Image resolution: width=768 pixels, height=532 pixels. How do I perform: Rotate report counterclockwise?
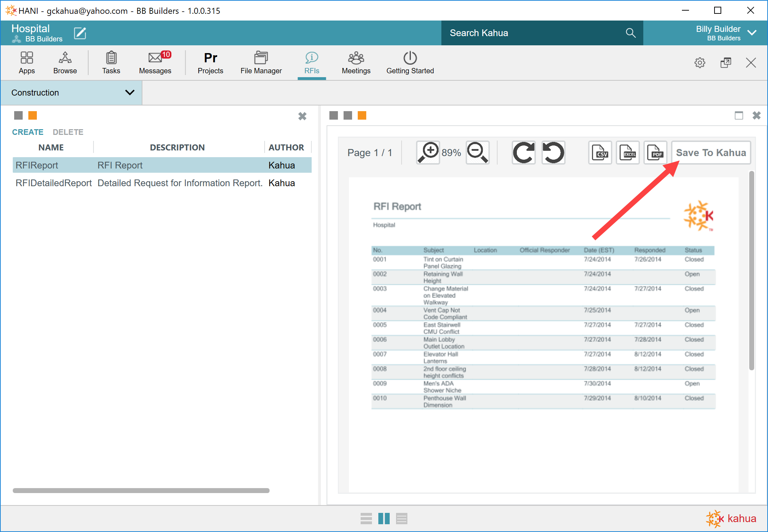point(553,153)
